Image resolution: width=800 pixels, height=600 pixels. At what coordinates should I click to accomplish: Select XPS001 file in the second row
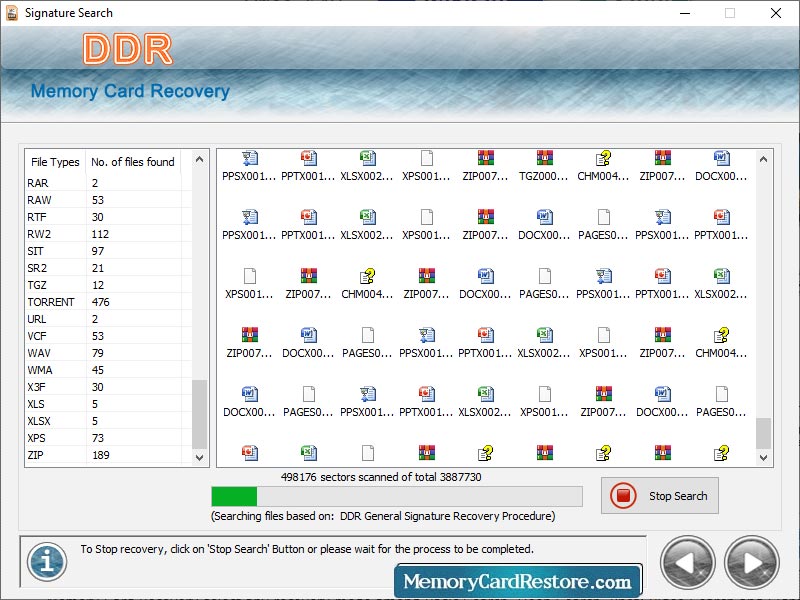[426, 225]
